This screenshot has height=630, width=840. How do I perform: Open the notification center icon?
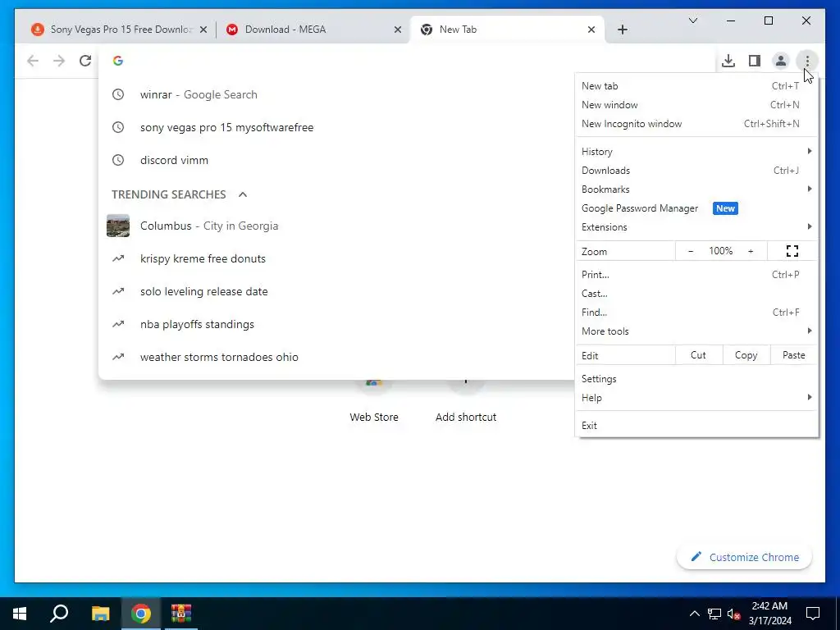pyautogui.click(x=813, y=614)
